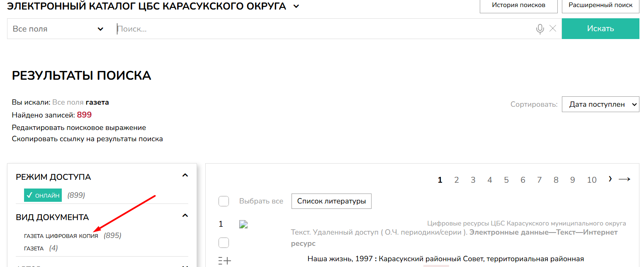Filter by ГАЗЕТА document type (4)
The height and width of the screenshot is (267, 644).
coord(34,248)
